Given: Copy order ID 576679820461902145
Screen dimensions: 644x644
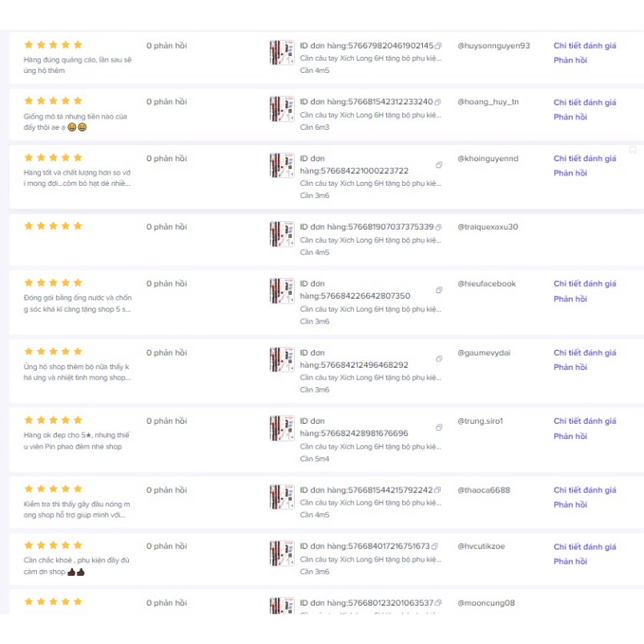Looking at the screenshot, I should click(438, 46).
